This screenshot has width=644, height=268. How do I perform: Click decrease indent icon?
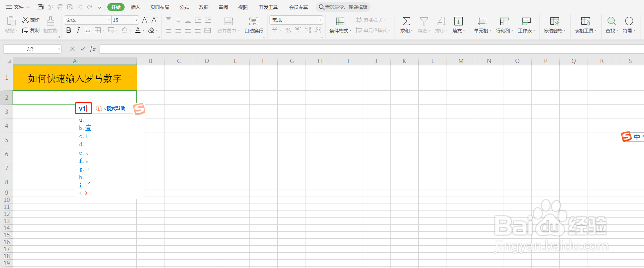(198, 20)
